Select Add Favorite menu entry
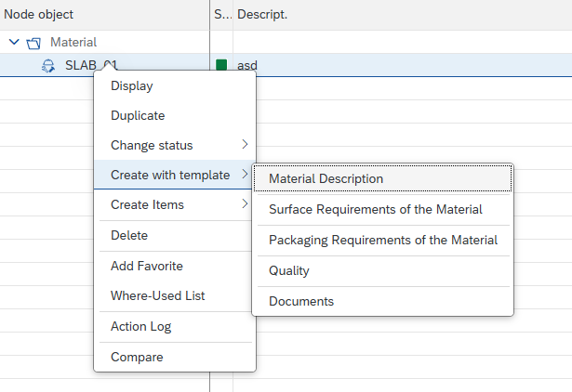Viewport: 572px width, 392px height. tap(146, 266)
